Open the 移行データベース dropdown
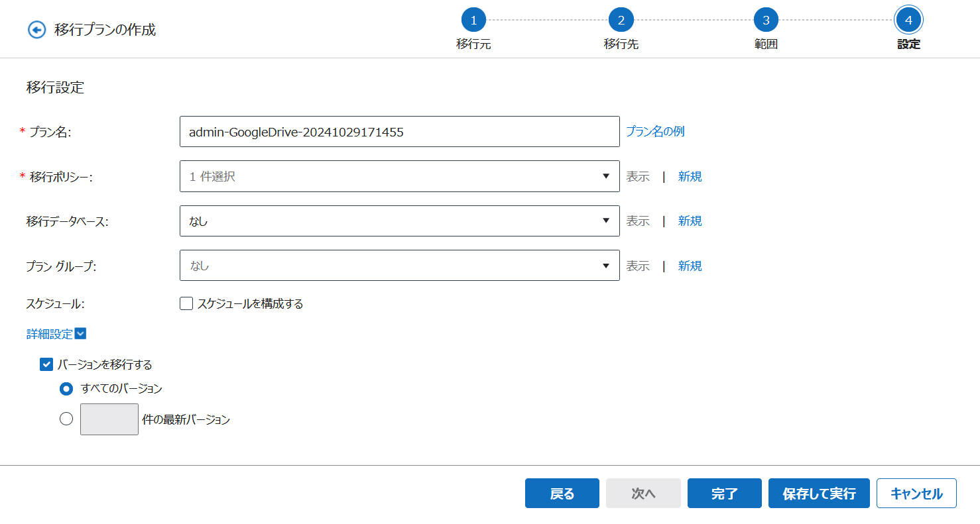 399,221
